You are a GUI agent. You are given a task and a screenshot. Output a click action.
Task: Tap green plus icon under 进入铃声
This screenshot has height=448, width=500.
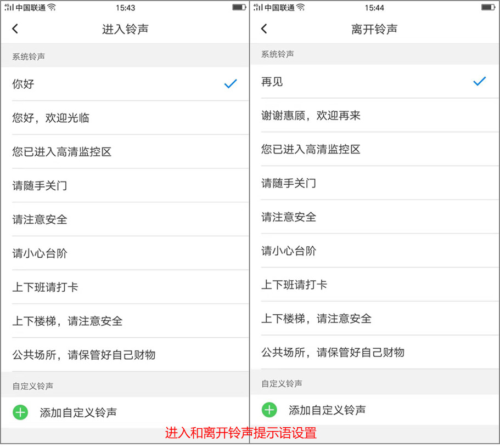coord(20,412)
